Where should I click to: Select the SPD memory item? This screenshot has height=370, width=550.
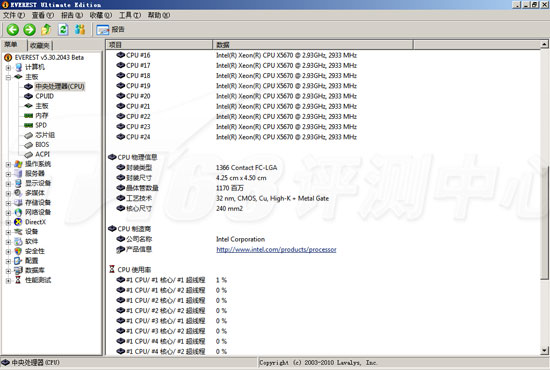(41, 125)
